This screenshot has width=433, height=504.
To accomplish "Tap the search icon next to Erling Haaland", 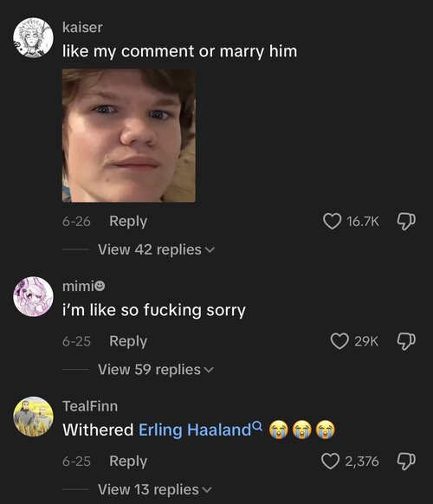I will [x=257, y=426].
